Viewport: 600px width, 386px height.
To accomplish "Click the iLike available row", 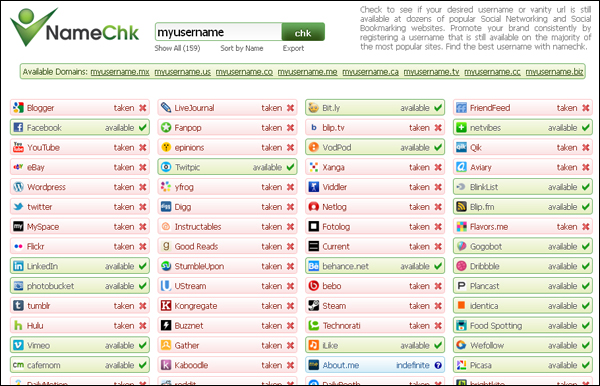I will click(375, 345).
